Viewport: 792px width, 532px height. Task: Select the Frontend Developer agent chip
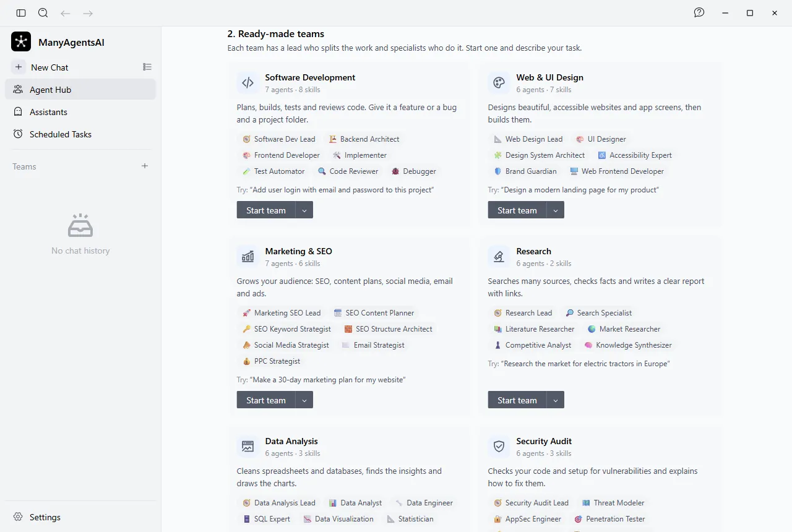[282, 155]
